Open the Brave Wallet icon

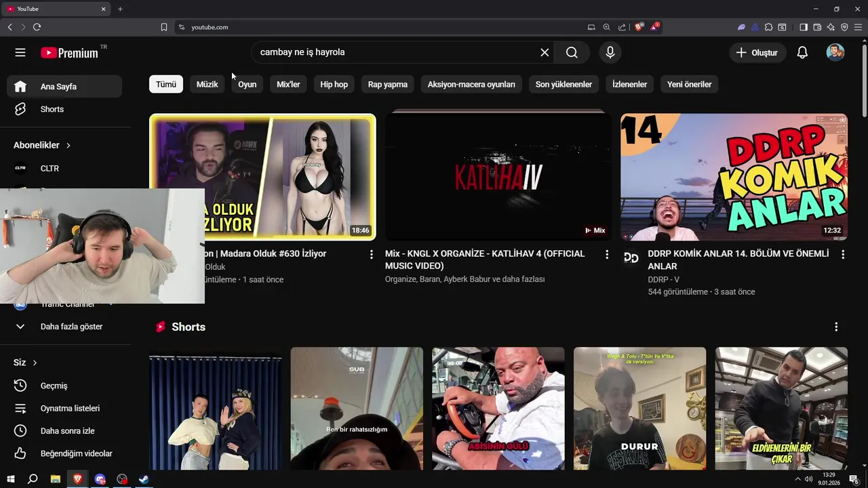pyautogui.click(x=817, y=27)
